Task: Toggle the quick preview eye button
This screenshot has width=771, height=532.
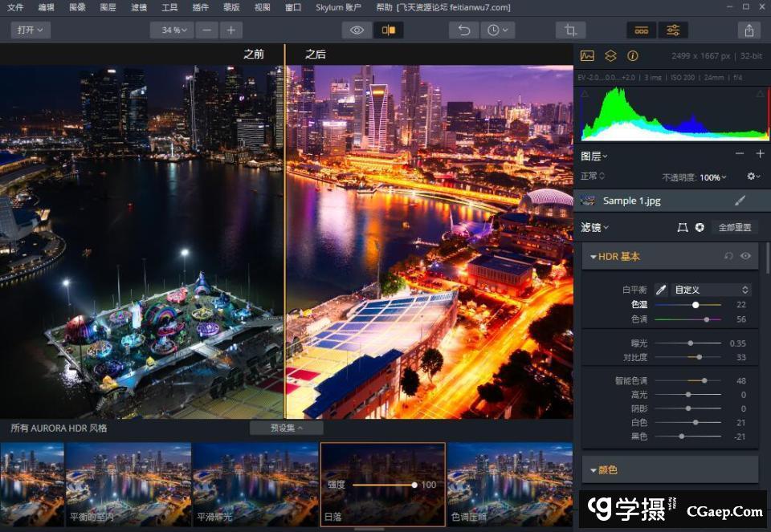Action: [x=357, y=30]
